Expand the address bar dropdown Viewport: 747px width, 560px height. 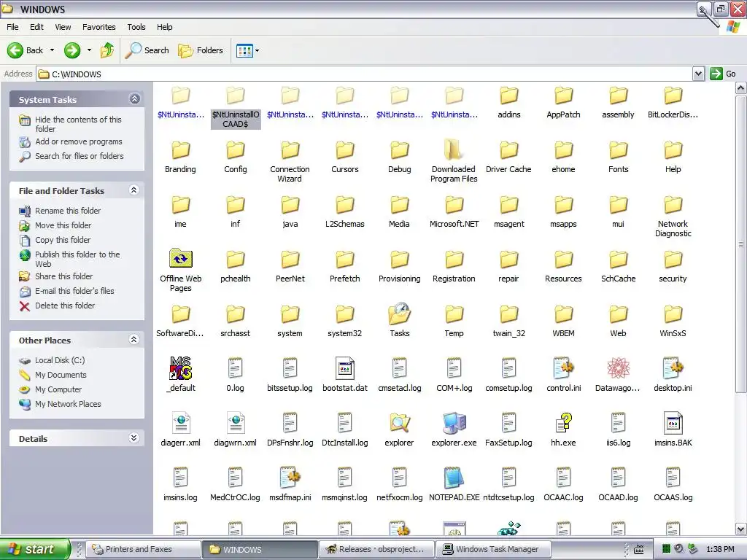(698, 74)
